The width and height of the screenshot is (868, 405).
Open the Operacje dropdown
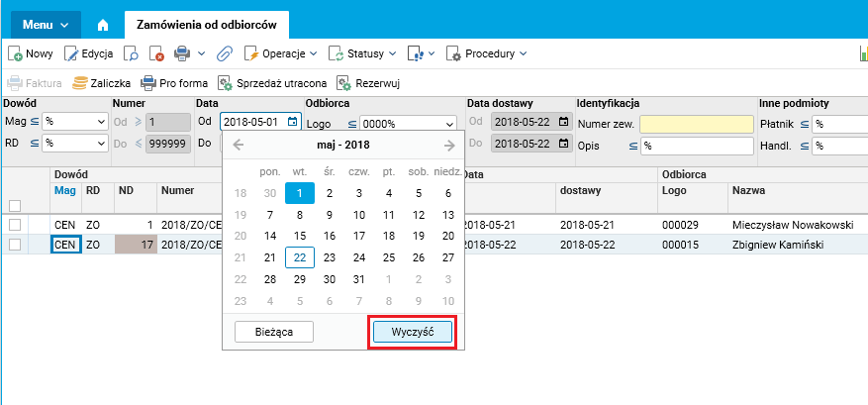(x=281, y=53)
